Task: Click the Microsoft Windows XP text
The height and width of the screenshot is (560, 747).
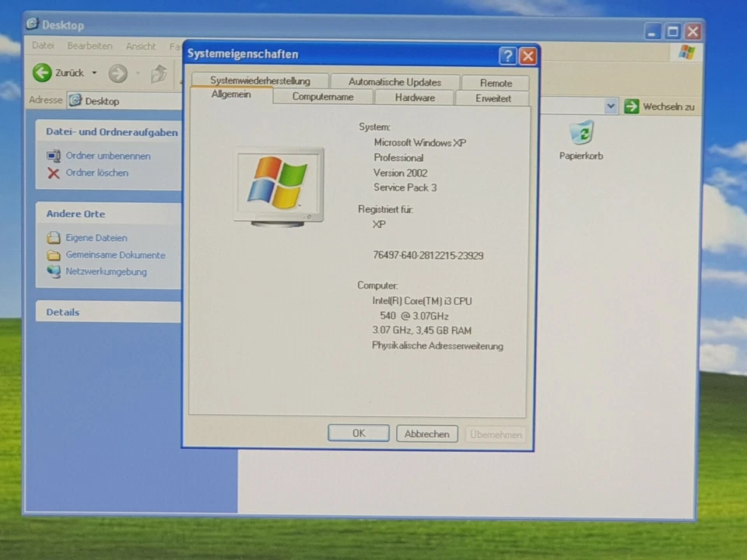Action: (x=419, y=142)
